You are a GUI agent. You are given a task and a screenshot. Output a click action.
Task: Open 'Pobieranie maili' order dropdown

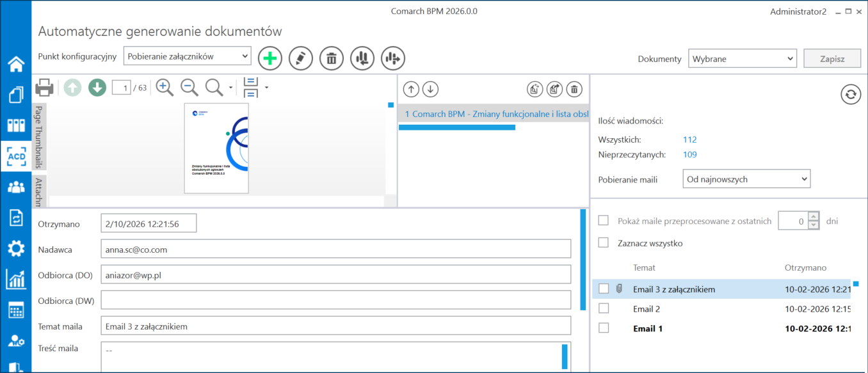pyautogui.click(x=746, y=179)
